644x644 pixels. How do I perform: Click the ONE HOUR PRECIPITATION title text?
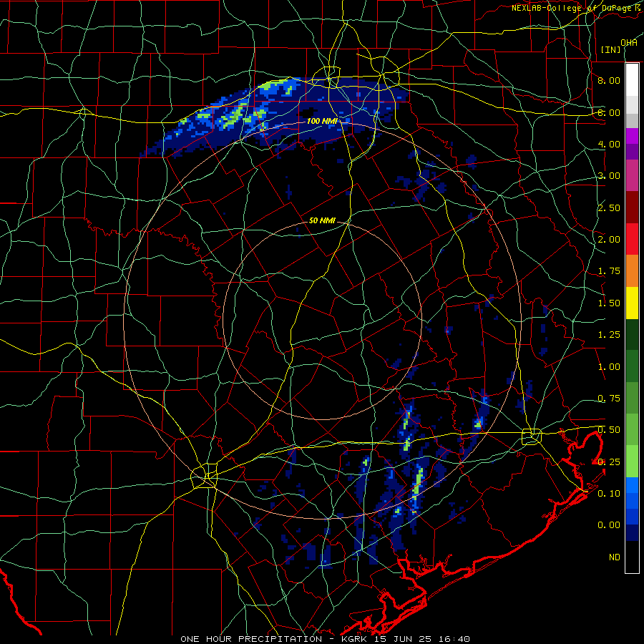[251, 639]
